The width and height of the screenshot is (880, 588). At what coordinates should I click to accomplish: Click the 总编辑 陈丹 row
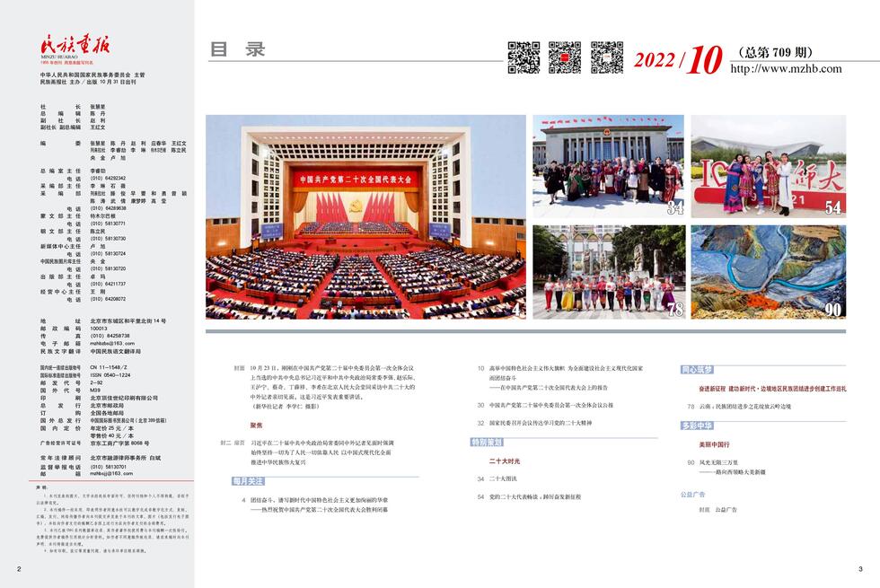pos(73,113)
